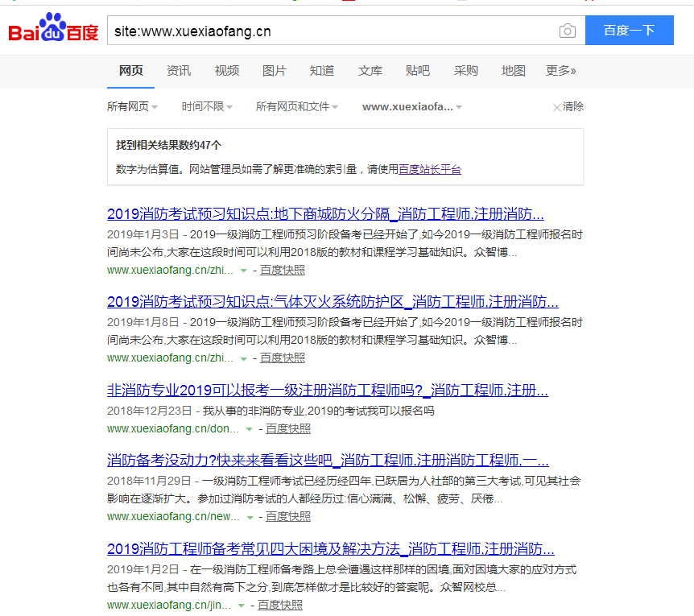Open the 所有网页 filter dropdown
The image size is (694, 616).
point(132,106)
